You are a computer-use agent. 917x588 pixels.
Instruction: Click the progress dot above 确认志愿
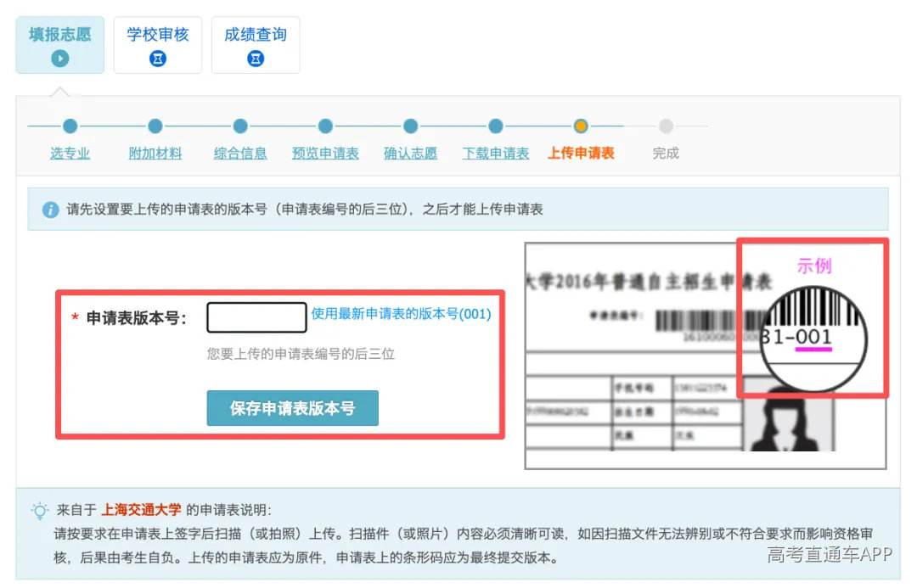click(x=410, y=126)
